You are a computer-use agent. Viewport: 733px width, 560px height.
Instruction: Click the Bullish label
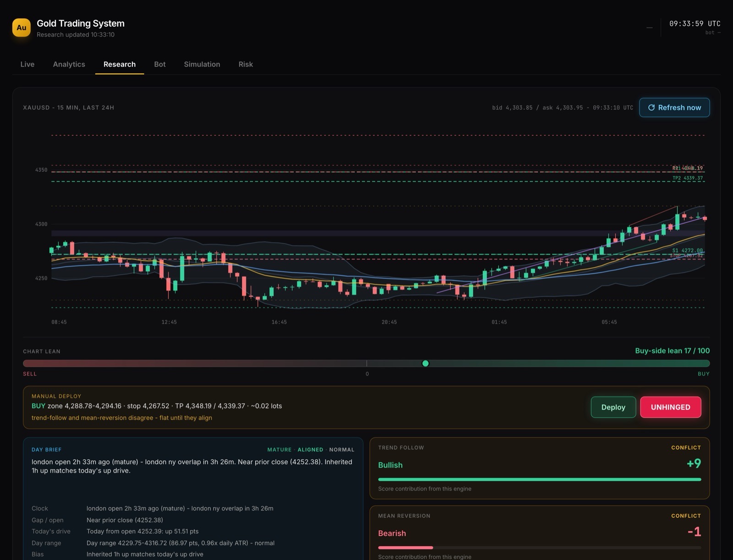(x=390, y=465)
